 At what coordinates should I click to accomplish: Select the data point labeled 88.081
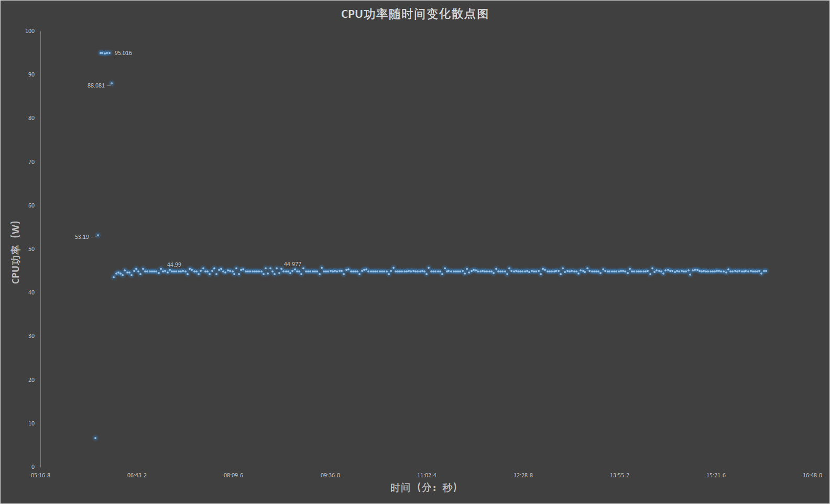click(x=112, y=83)
